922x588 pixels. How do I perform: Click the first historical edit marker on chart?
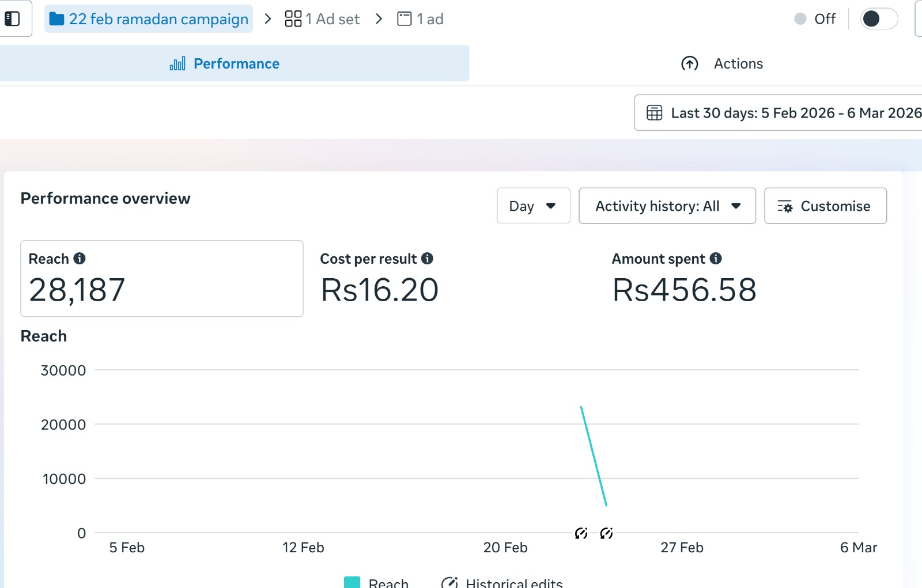click(581, 533)
